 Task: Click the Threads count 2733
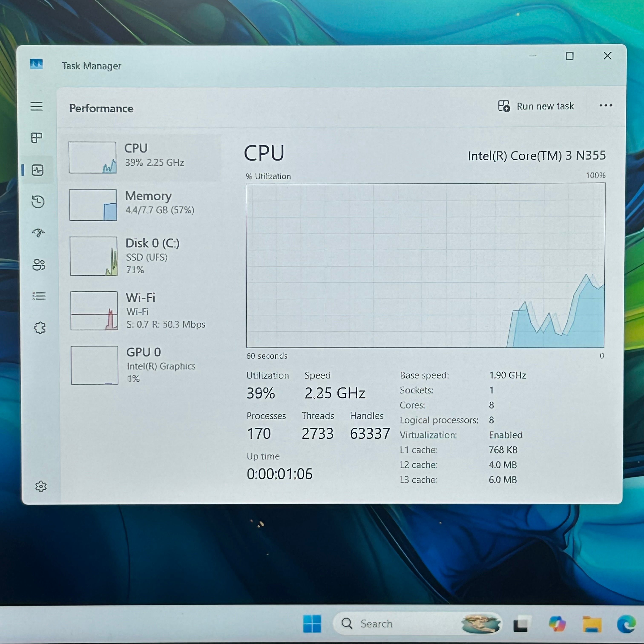317,434
